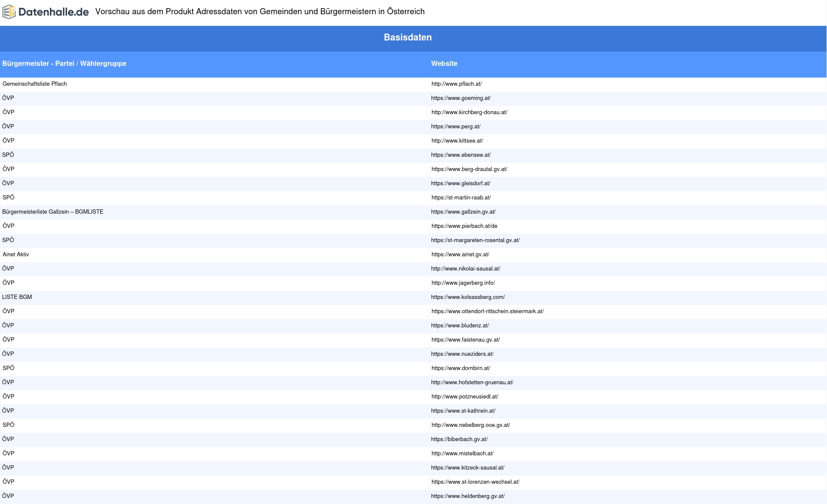Screen dimensions: 827x504
Task: Open the http://www.pflach.at/ link
Action: point(457,84)
